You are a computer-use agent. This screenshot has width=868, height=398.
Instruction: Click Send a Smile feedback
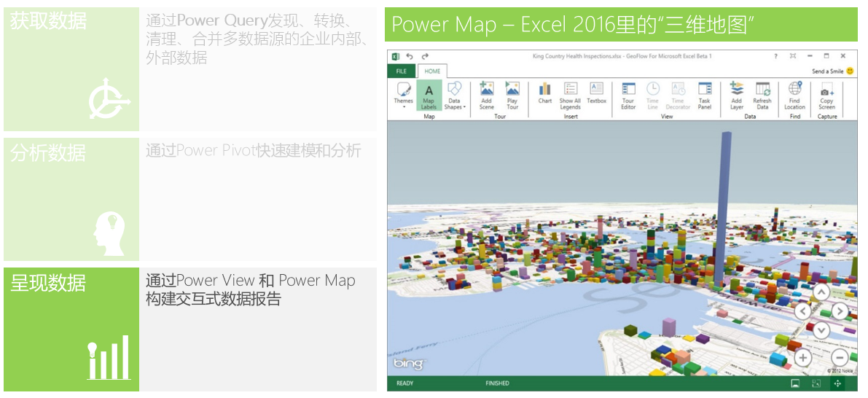[832, 71]
